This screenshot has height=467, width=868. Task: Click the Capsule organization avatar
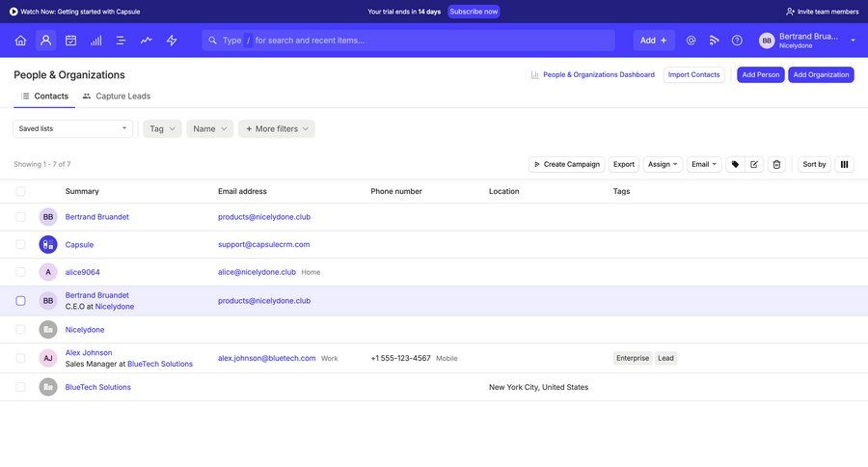pos(48,244)
